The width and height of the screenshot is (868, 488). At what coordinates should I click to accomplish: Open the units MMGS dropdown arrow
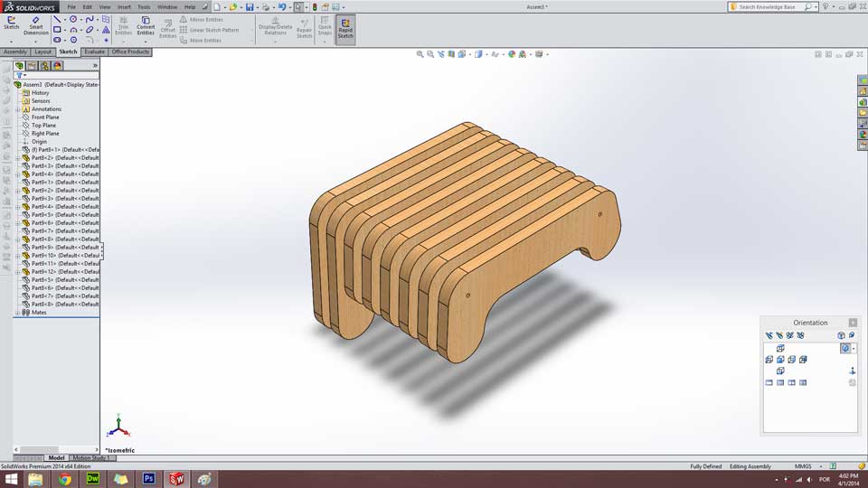820,466
